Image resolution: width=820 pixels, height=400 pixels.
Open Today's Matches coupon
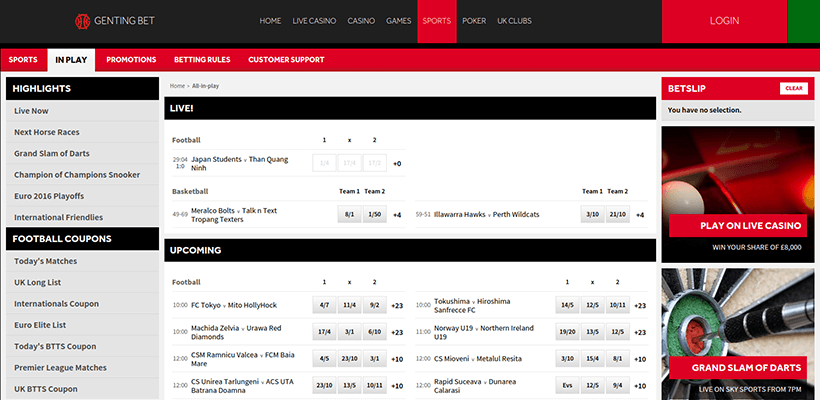pyautogui.click(x=83, y=261)
